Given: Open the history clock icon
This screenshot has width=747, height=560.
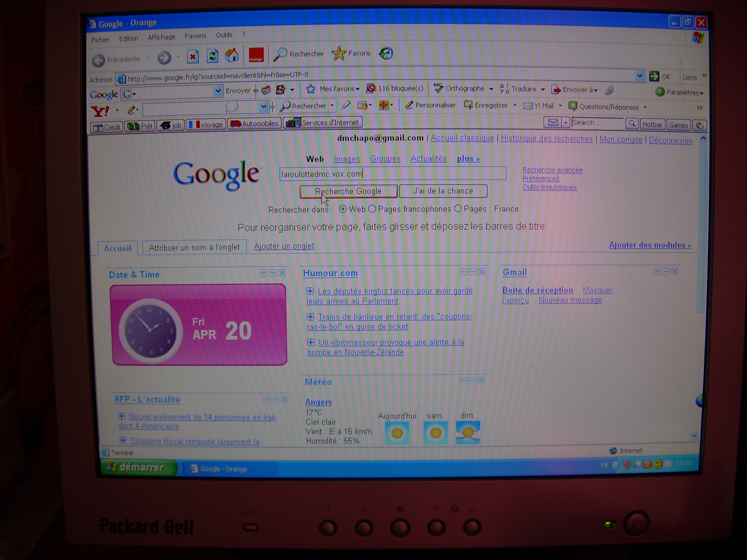Looking at the screenshot, I should click(x=386, y=53).
